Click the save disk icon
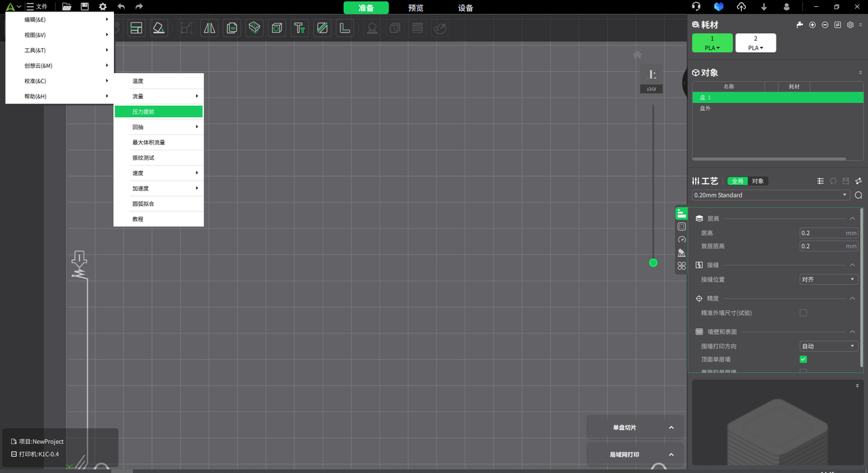 point(85,7)
